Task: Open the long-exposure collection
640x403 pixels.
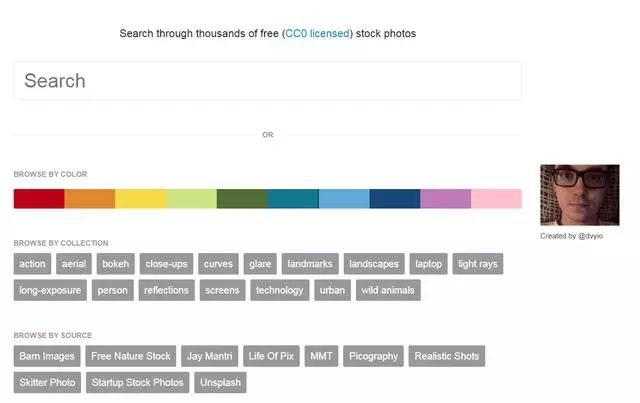Action: [50, 290]
